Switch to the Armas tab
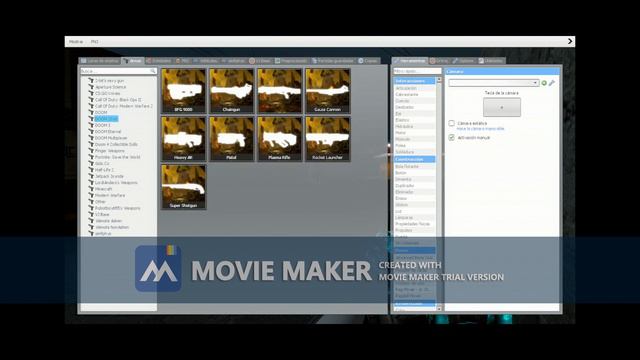The image size is (640, 360). click(x=133, y=61)
